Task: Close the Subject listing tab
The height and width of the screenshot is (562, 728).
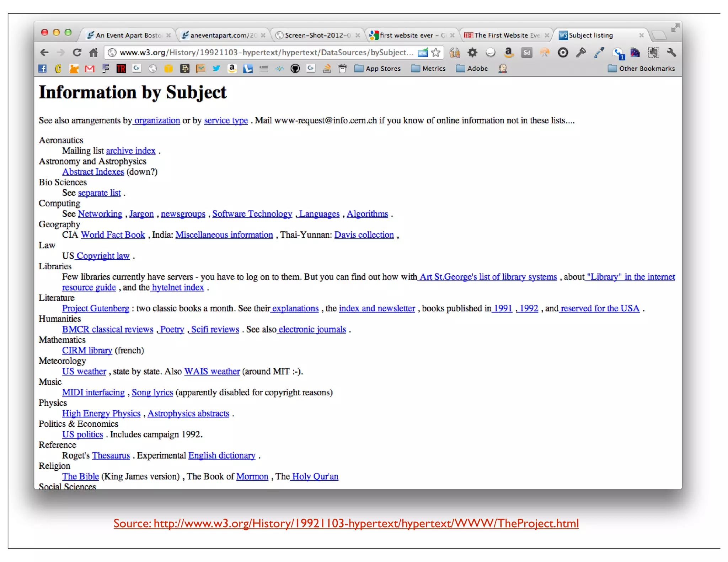Action: tap(641, 35)
